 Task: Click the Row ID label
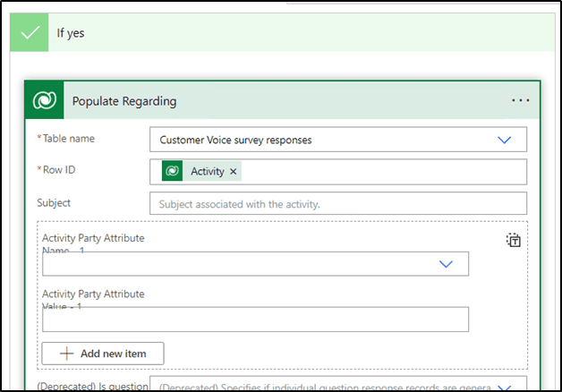click(x=59, y=170)
